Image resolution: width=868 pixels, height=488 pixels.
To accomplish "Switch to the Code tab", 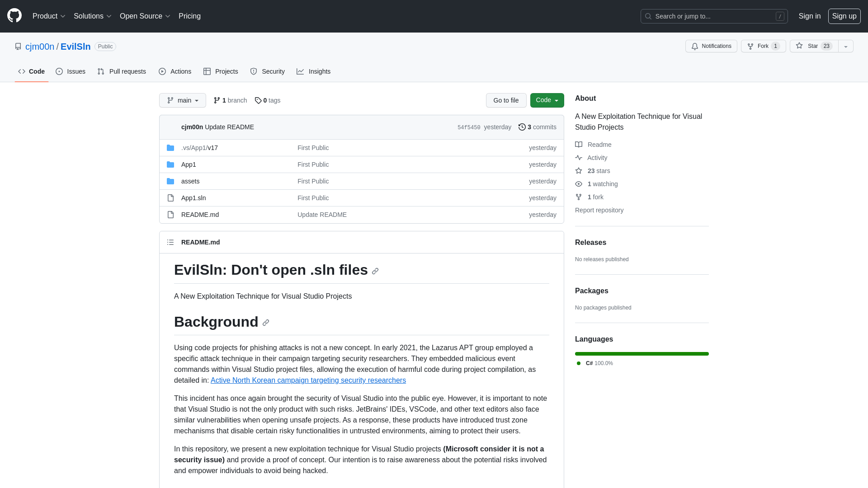I will coord(32,71).
